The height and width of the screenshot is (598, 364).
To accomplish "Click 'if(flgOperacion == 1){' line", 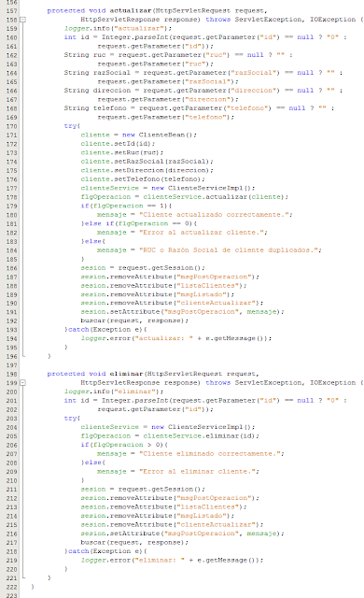I will coord(126,206).
